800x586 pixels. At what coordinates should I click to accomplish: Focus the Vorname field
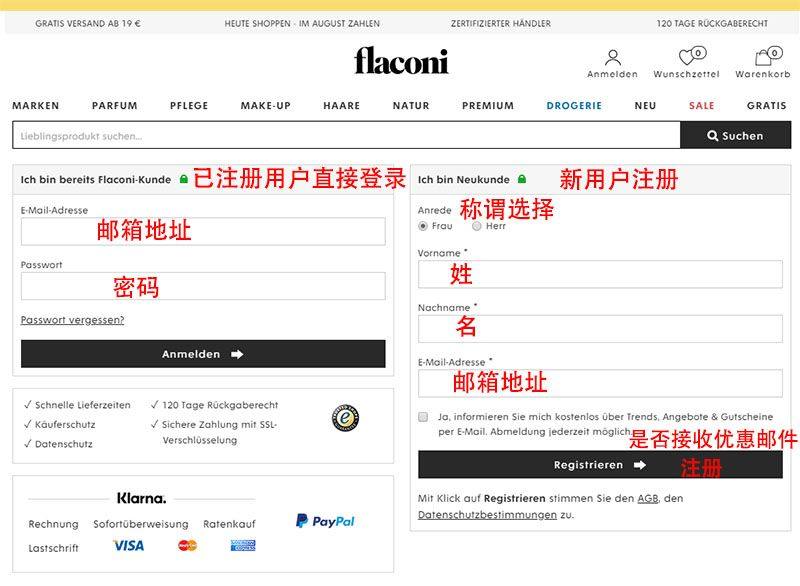(x=600, y=274)
